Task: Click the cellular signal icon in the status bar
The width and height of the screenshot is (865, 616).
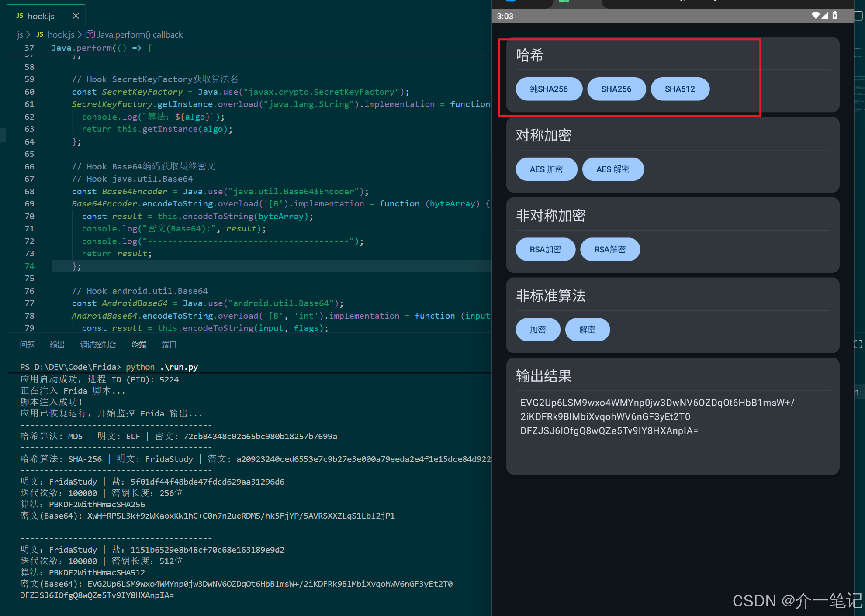Action: click(825, 16)
